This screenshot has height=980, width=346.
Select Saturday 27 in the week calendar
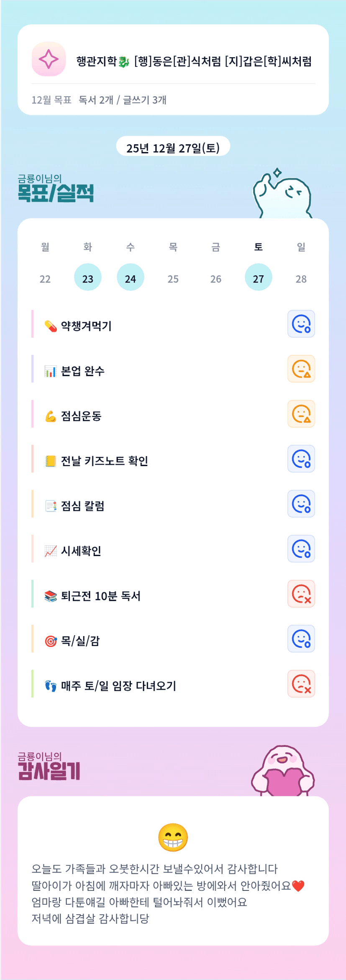(x=259, y=278)
